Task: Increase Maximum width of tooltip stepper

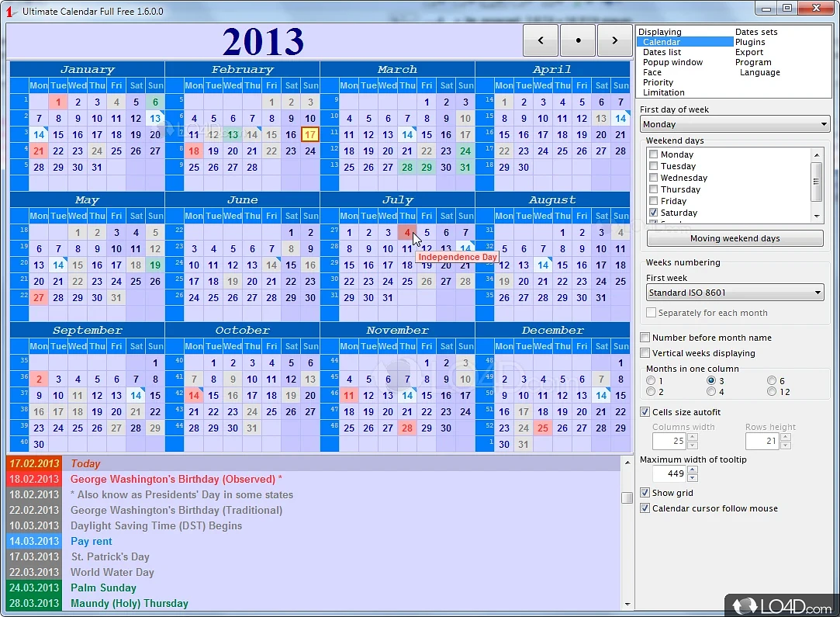Action: coord(692,470)
